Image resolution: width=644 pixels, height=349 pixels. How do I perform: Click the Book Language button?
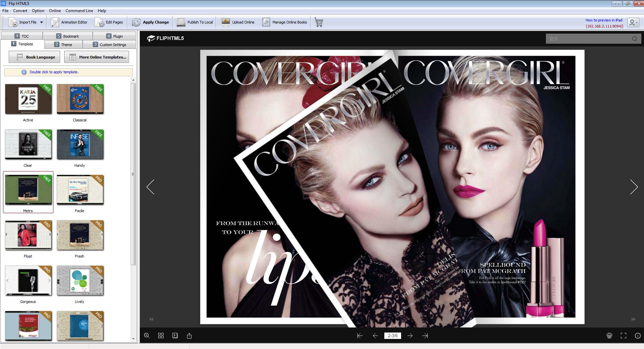pos(34,57)
